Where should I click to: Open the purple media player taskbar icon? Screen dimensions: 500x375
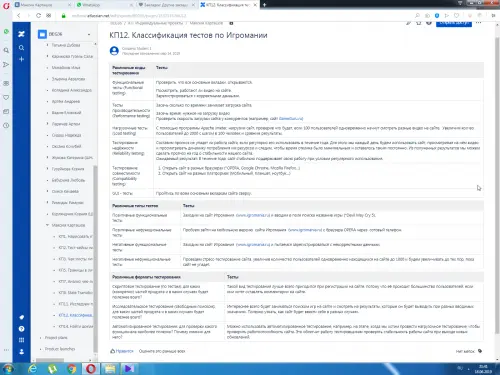click(129, 369)
